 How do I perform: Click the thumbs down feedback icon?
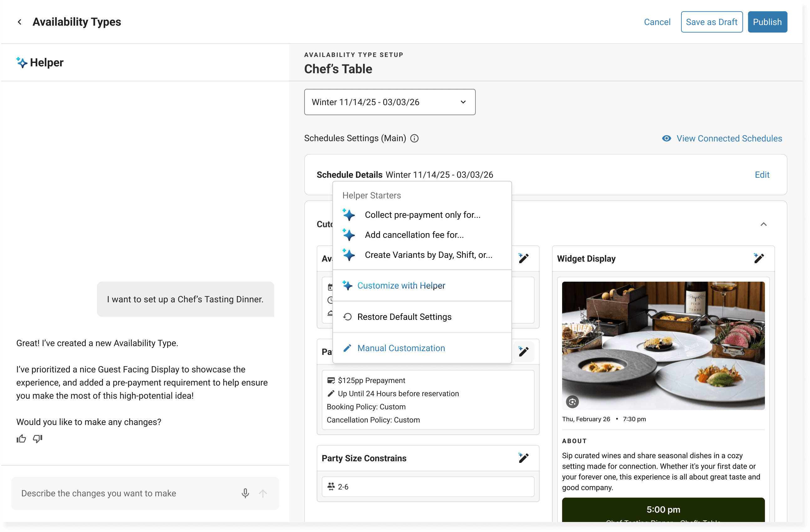coord(38,439)
